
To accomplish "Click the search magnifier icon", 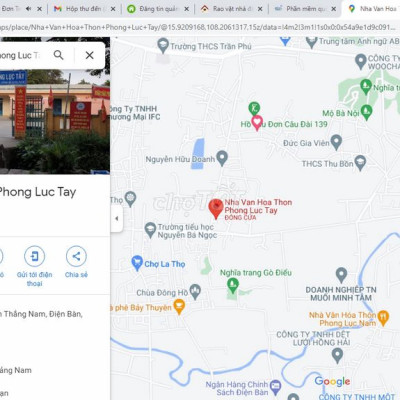I will click(x=59, y=55).
